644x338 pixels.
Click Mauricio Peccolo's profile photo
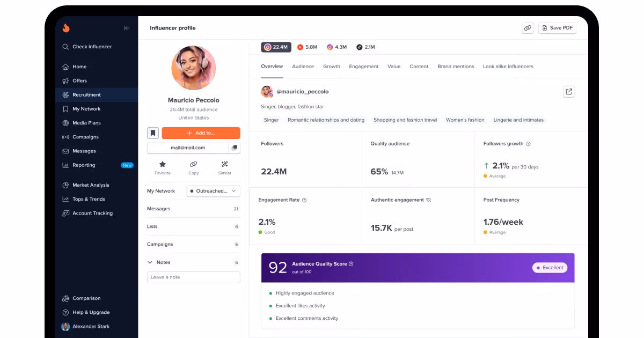click(x=194, y=68)
